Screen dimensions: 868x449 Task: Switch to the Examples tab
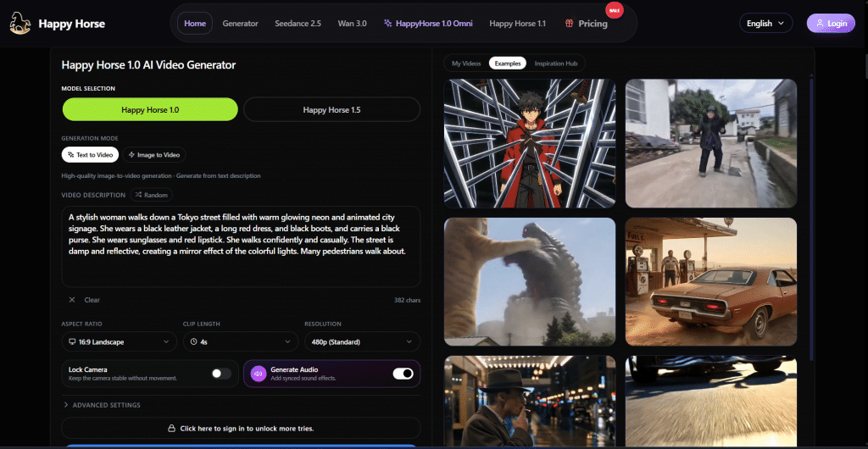tap(508, 64)
